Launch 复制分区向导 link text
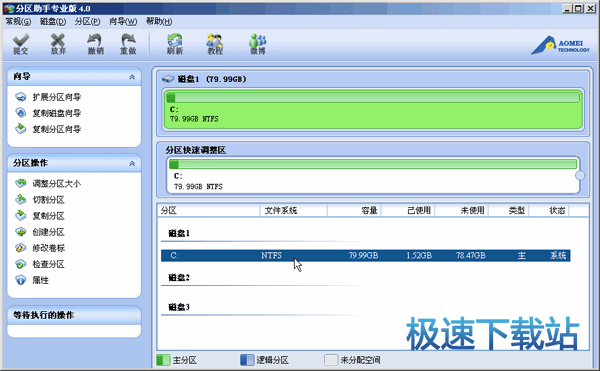The height and width of the screenshot is (371, 600). click(57, 129)
